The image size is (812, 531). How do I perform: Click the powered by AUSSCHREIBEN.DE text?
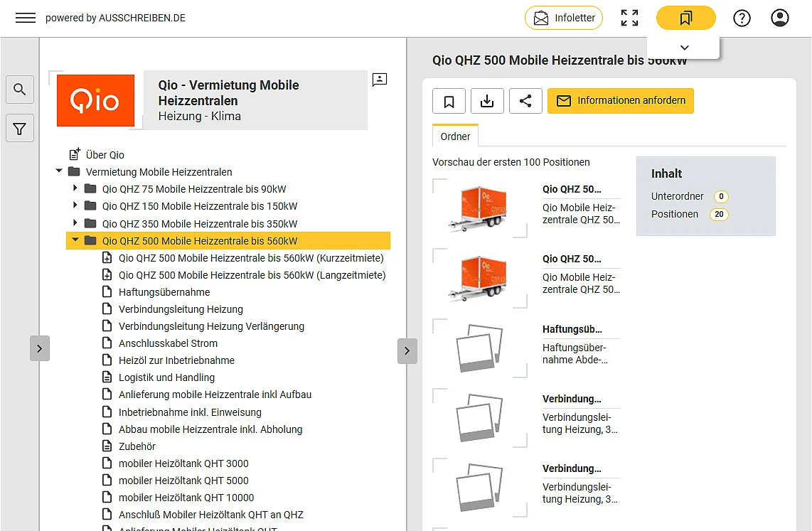115,18
